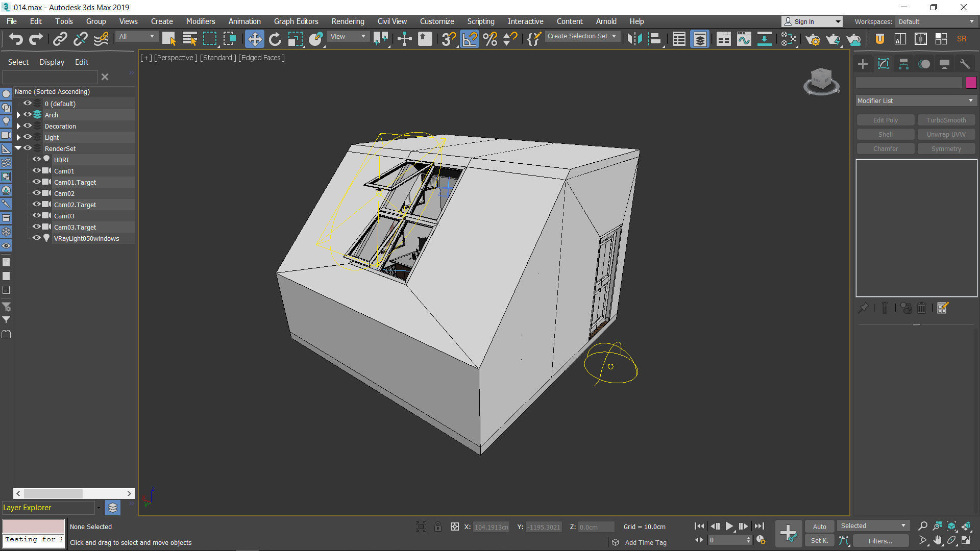This screenshot has height=551, width=980.
Task: Open the Modify panel tab icon
Action: tap(883, 64)
